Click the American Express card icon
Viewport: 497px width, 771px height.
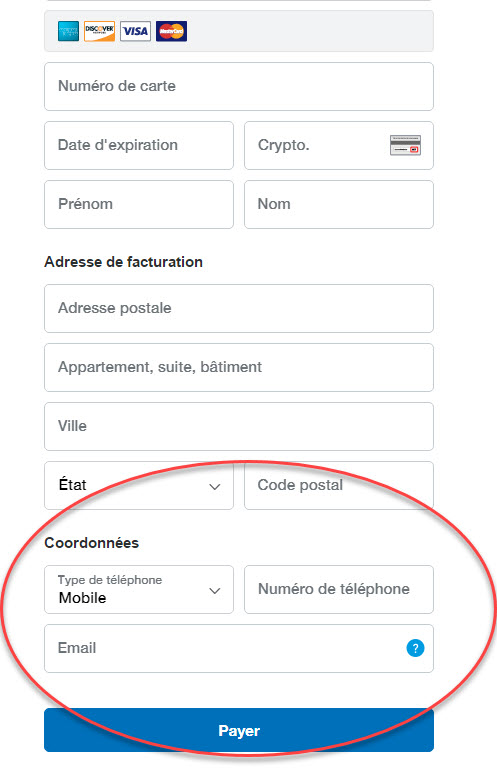coord(68,31)
